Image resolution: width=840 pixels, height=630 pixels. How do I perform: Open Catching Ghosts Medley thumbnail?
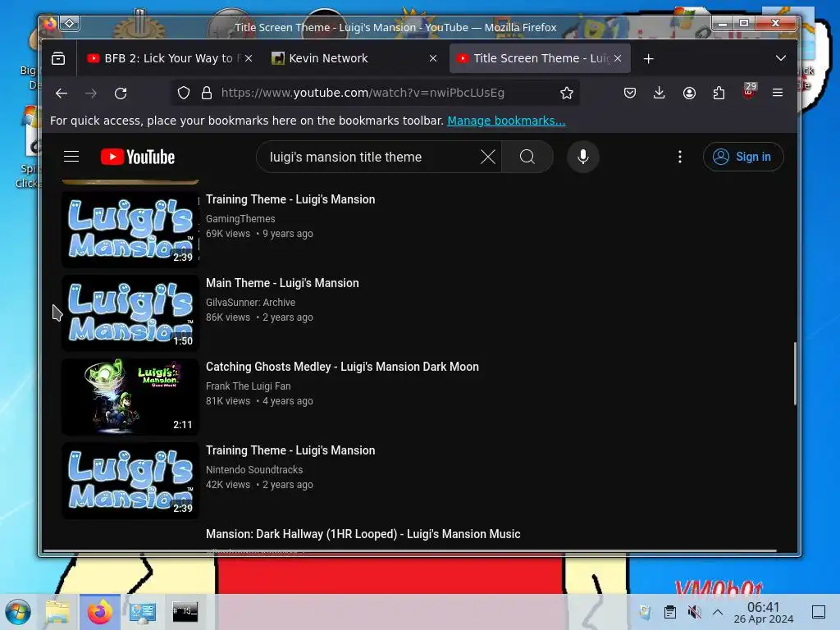130,396
